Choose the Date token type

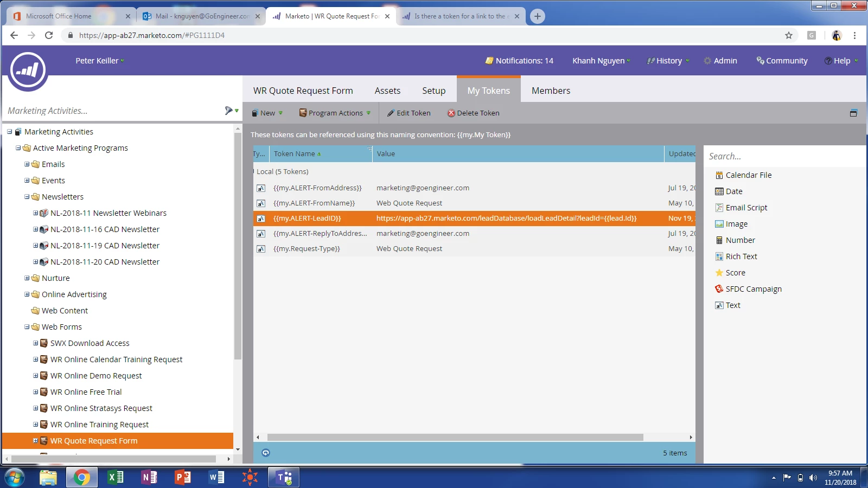729,191
